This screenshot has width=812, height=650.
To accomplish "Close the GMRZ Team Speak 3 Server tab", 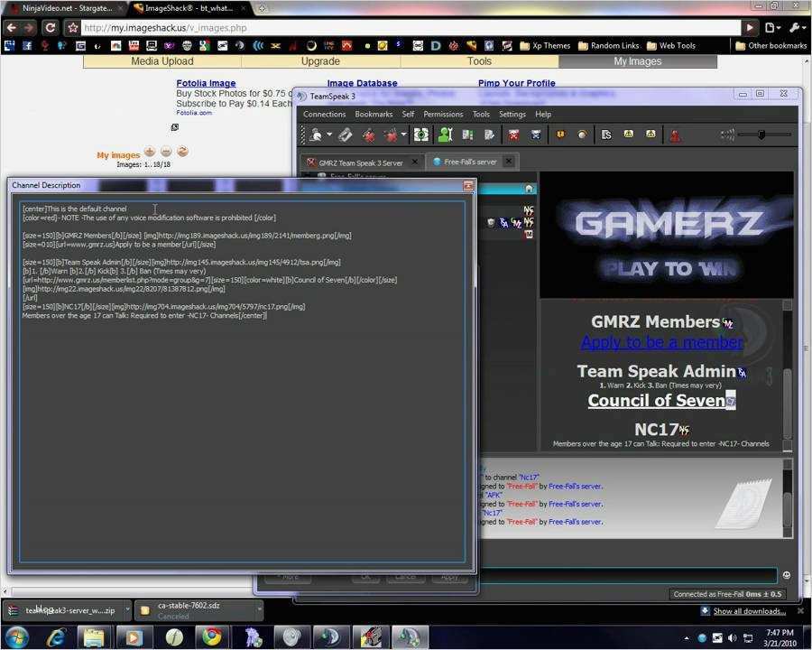I will (415, 162).
